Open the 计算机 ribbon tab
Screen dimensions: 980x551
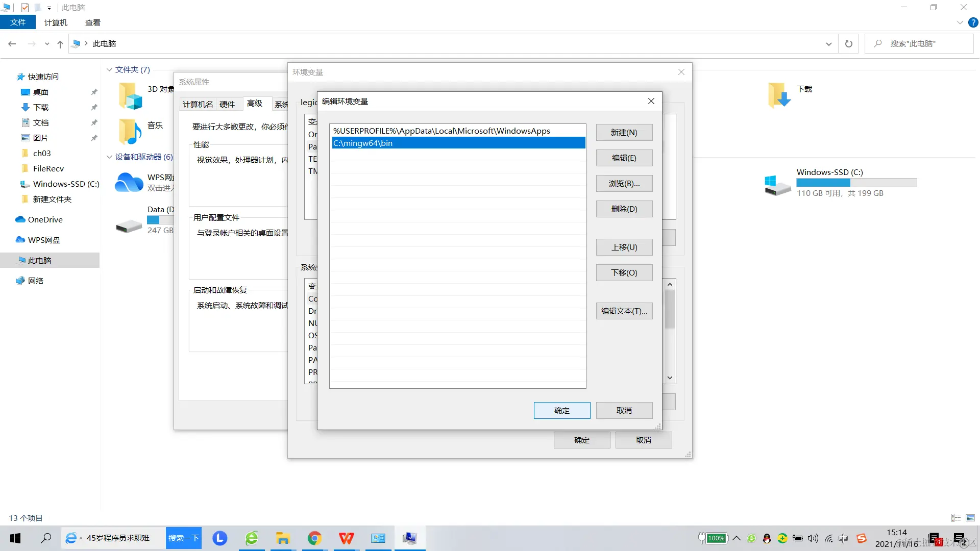click(56, 22)
